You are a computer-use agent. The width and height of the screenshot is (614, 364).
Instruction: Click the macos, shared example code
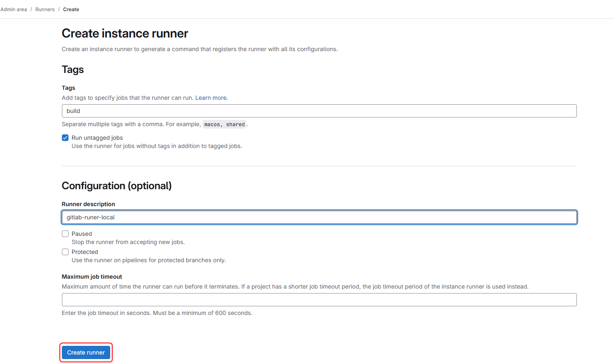point(224,124)
